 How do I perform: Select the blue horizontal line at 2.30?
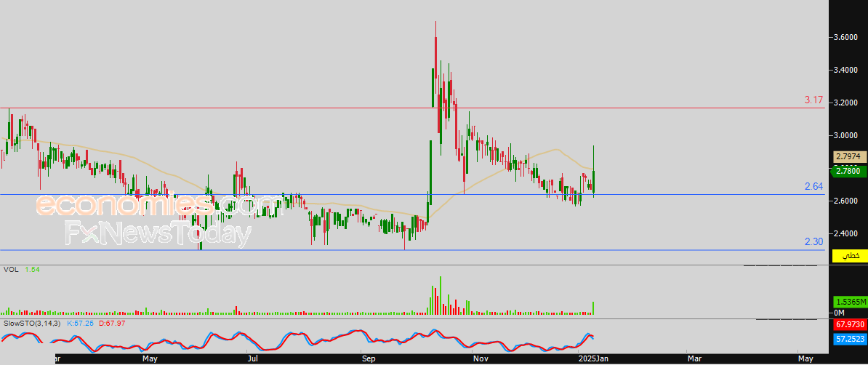[x=412, y=250]
